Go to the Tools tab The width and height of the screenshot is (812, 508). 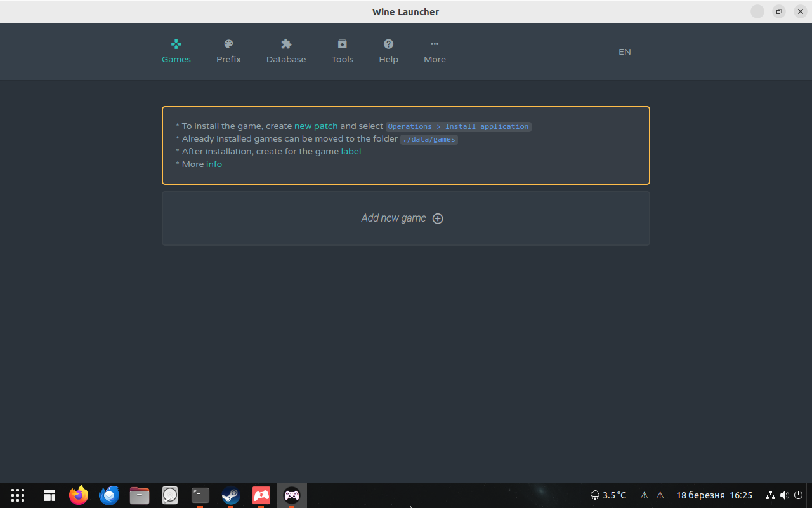343,51
